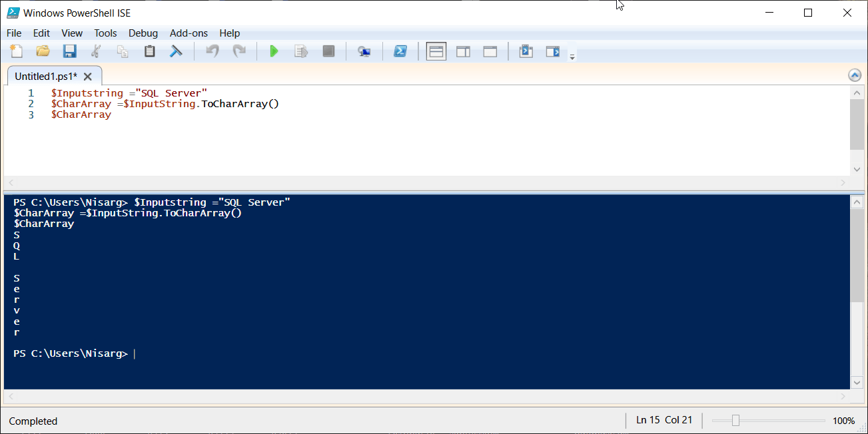
Task: Expand the toolbar overflow chevron
Action: 572,56
